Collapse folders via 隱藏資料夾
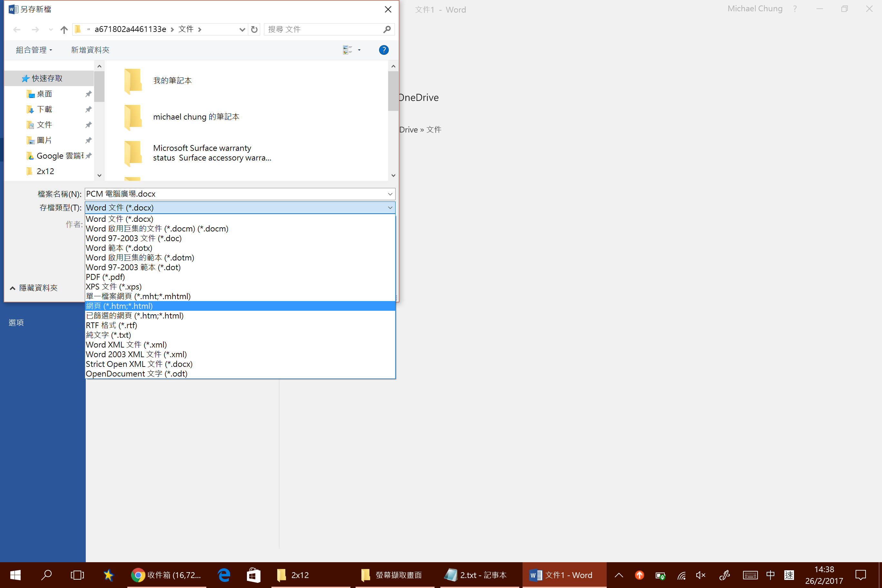The height and width of the screenshot is (588, 882). (34, 288)
